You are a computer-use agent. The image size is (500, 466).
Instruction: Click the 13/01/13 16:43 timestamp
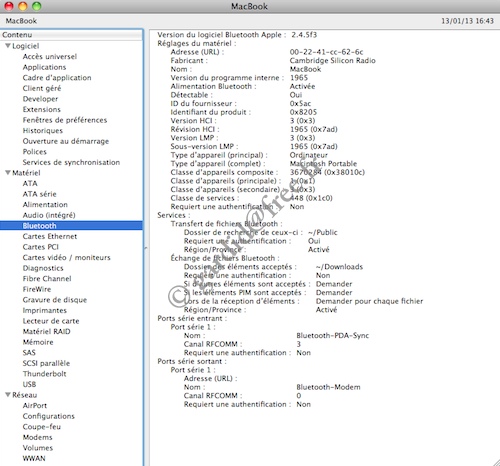point(467,21)
